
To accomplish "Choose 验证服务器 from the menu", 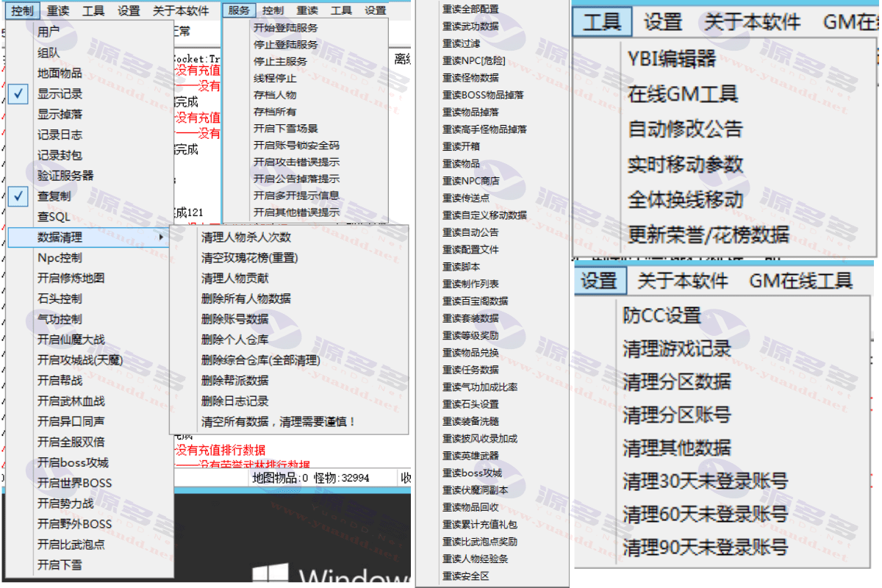I will pos(65,176).
